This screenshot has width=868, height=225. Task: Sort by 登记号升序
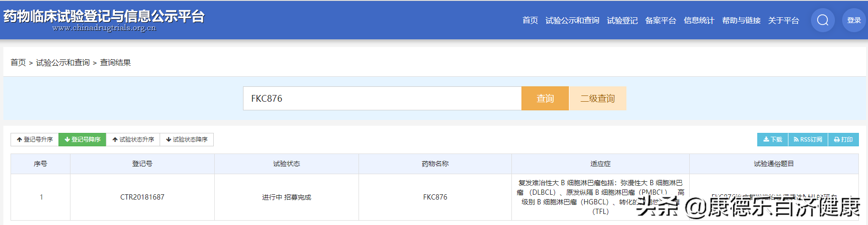tap(35, 140)
